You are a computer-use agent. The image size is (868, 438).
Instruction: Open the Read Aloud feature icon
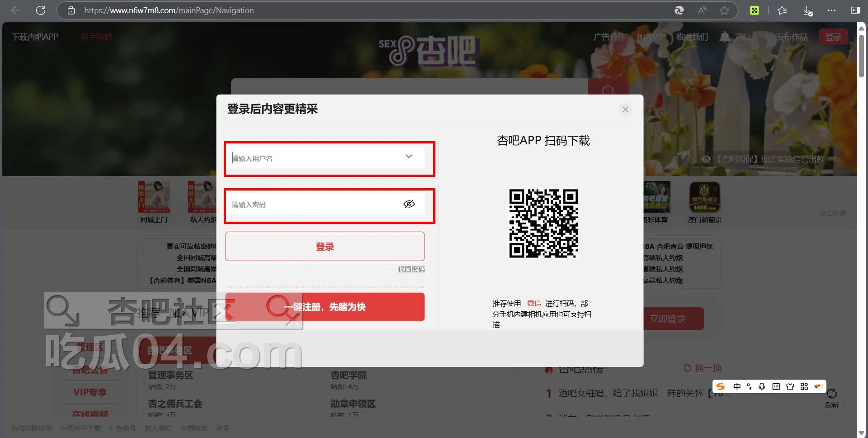(x=702, y=10)
